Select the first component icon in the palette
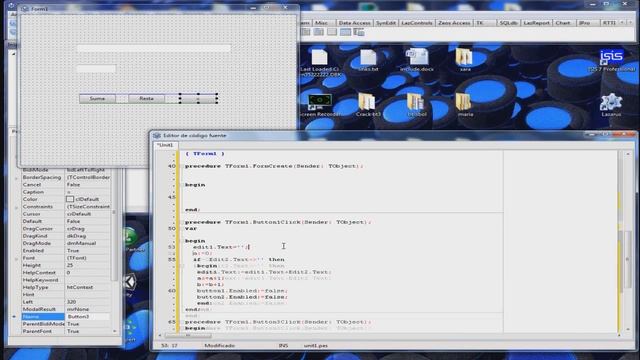The width and height of the screenshot is (640, 360). click(x=306, y=32)
